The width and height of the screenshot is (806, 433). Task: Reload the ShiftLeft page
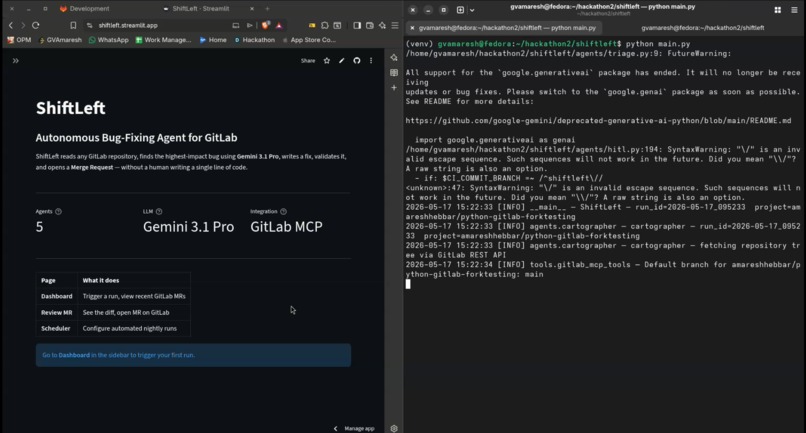click(35, 25)
